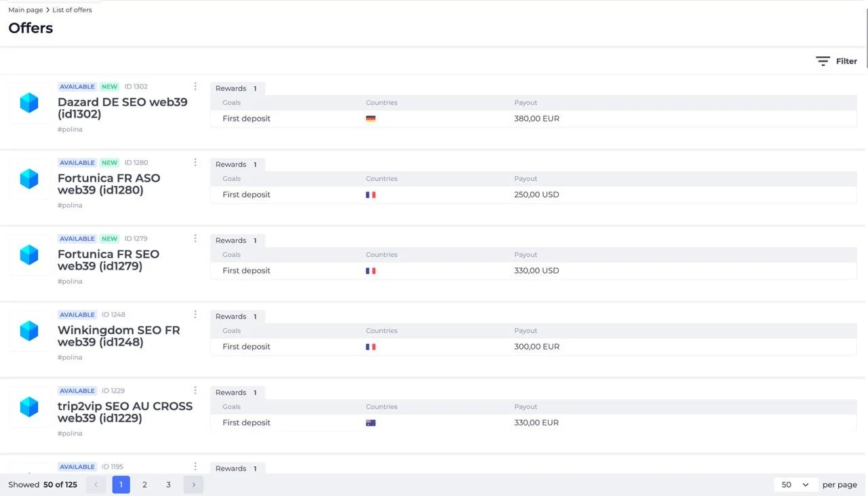The image size is (868, 496).
Task: Open three-dot menu for Fortunica FR SEO offer
Action: click(195, 238)
